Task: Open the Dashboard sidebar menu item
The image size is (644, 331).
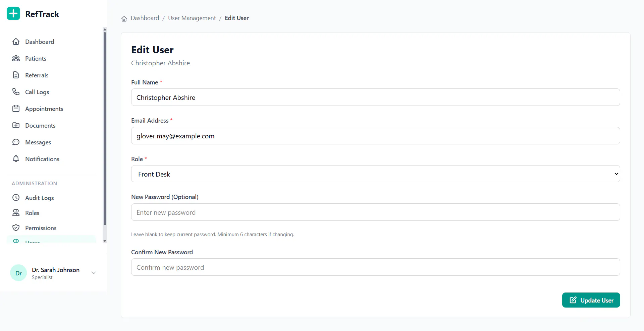Action: (51, 42)
